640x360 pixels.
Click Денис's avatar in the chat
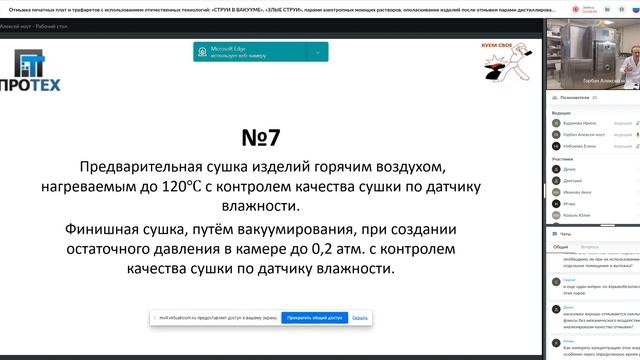(x=556, y=309)
